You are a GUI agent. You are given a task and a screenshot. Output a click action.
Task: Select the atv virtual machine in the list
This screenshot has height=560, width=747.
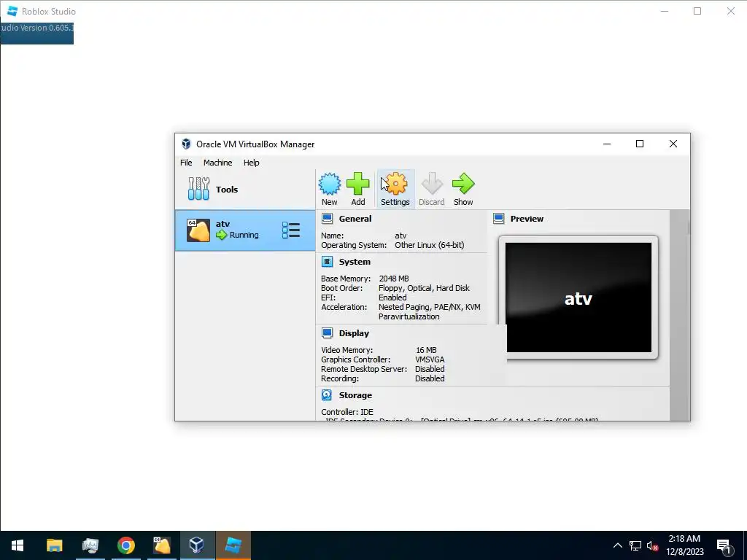click(x=245, y=230)
